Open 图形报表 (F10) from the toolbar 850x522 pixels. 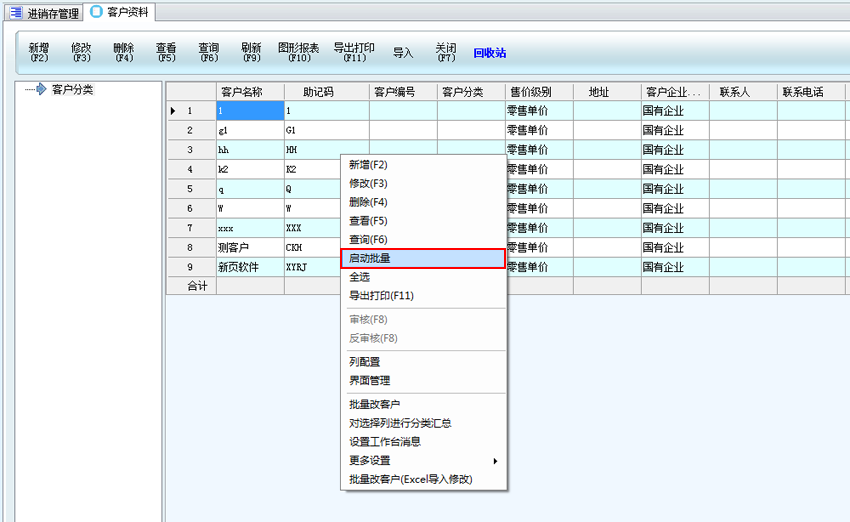click(x=298, y=52)
